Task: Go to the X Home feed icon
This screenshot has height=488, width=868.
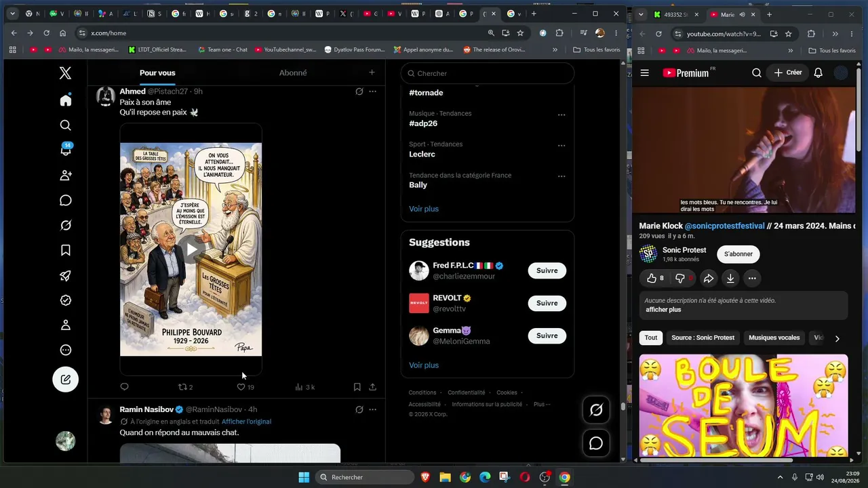Action: pos(66,100)
